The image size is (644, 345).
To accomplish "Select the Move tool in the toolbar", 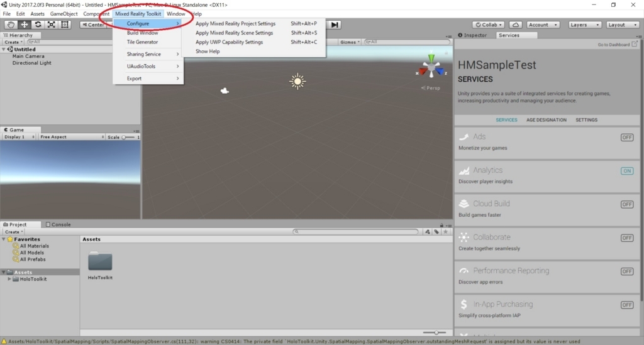I will tap(25, 25).
